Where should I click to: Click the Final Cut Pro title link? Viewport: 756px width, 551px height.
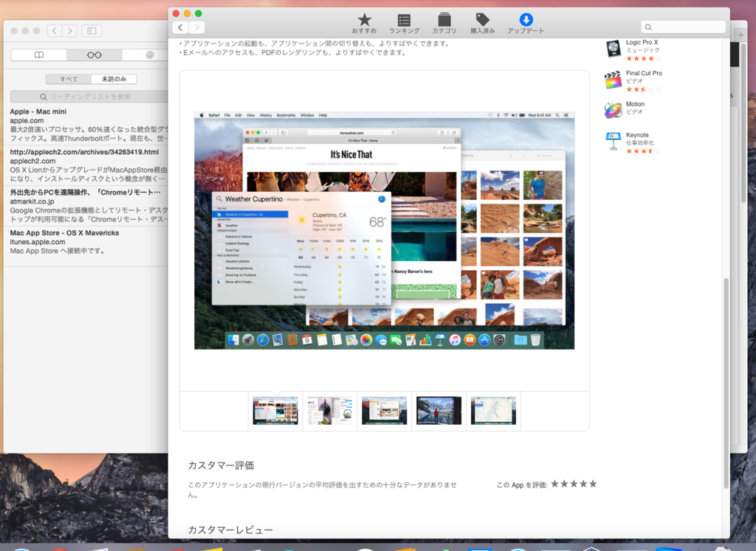[644, 73]
